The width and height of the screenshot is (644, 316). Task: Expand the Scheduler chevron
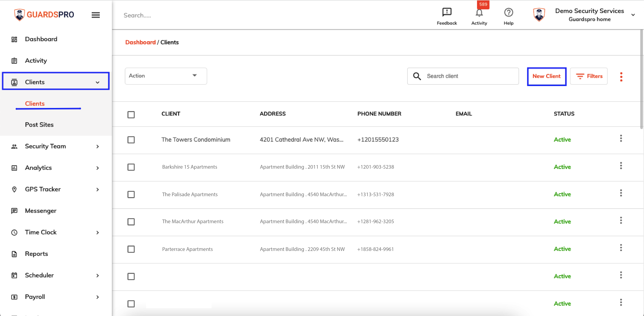98,276
